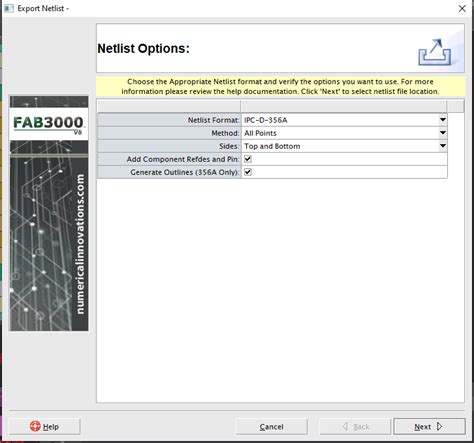Click the lifebuoy Help icon
Viewport: 474px width, 443px height.
(x=35, y=426)
